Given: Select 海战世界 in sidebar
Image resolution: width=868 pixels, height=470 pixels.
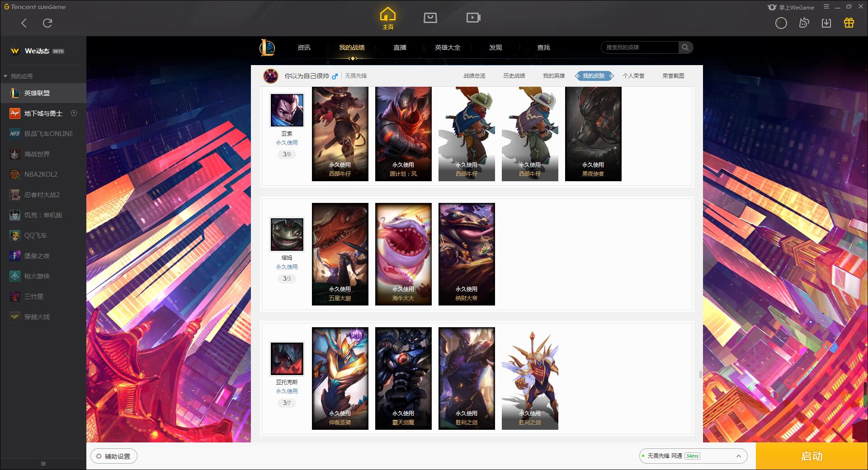Looking at the screenshot, I should pyautogui.click(x=43, y=154).
